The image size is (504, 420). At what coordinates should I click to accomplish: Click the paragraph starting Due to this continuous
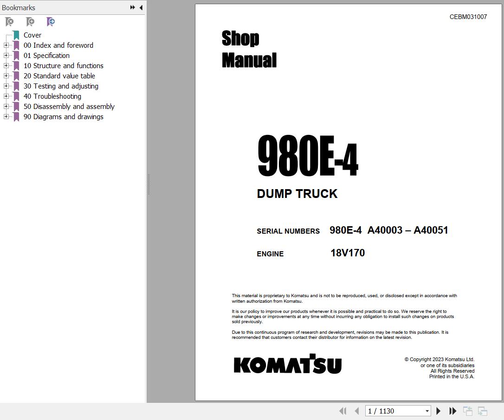tap(340, 335)
